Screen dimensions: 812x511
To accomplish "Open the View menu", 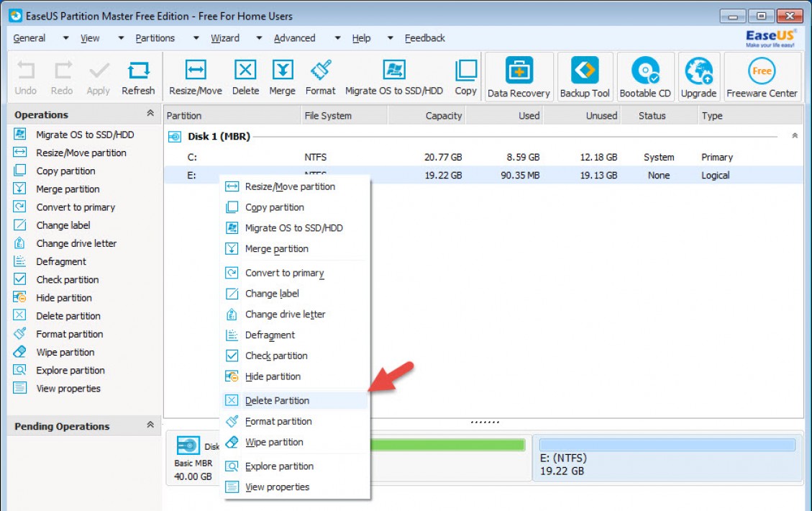I will pos(90,38).
